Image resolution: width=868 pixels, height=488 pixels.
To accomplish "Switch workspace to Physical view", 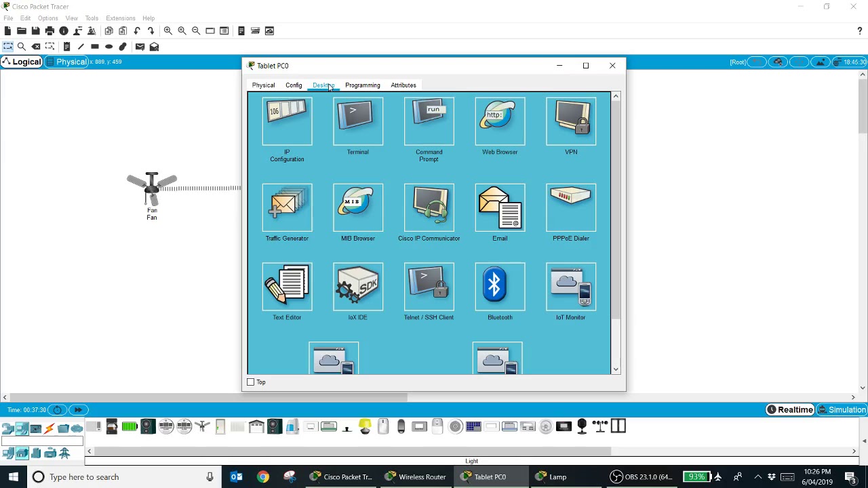I will pyautogui.click(x=66, y=62).
